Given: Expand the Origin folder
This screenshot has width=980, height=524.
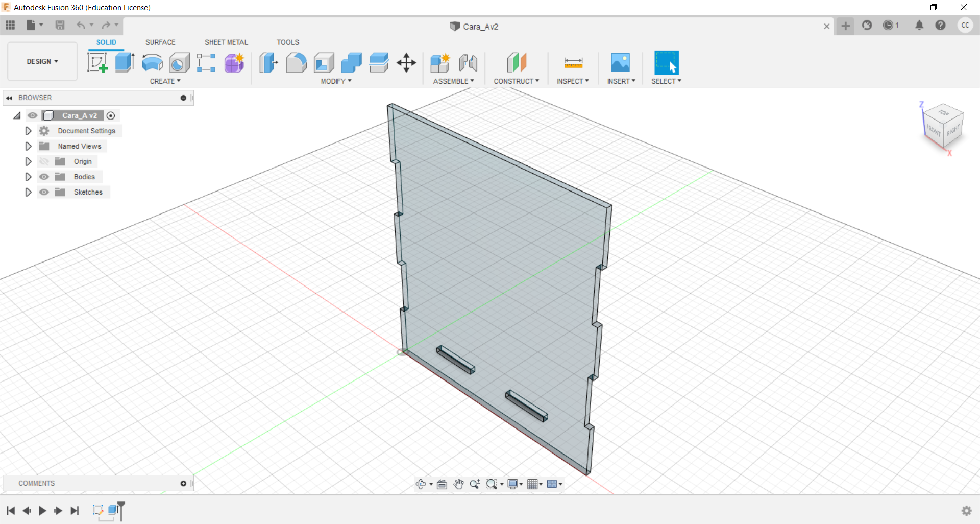Looking at the screenshot, I should (x=28, y=161).
